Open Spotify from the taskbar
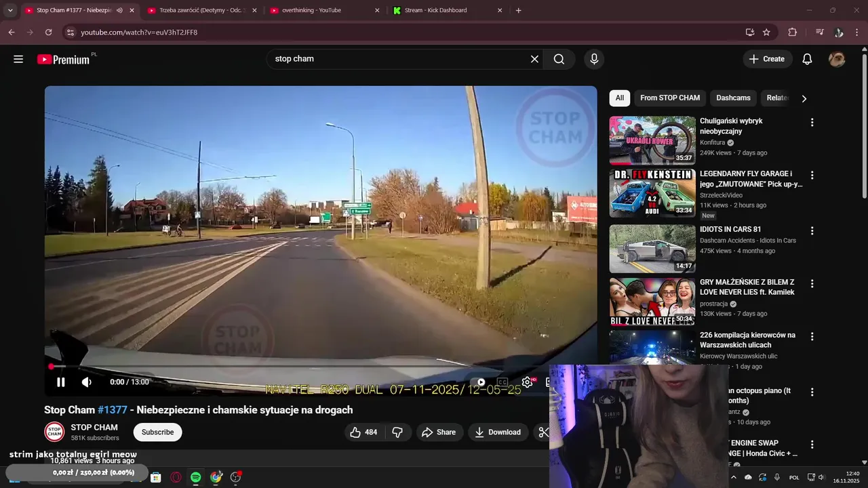This screenshot has width=868, height=488. [195, 477]
